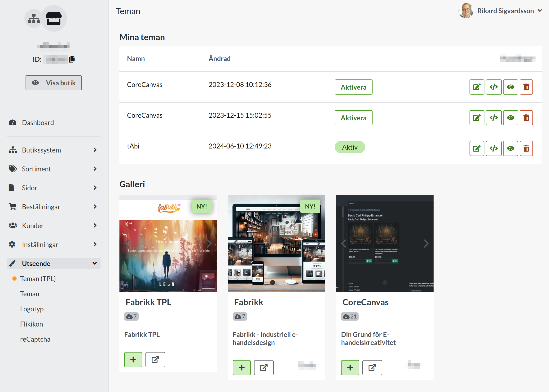
Task: Click the Visa butik button
Action: (x=54, y=83)
